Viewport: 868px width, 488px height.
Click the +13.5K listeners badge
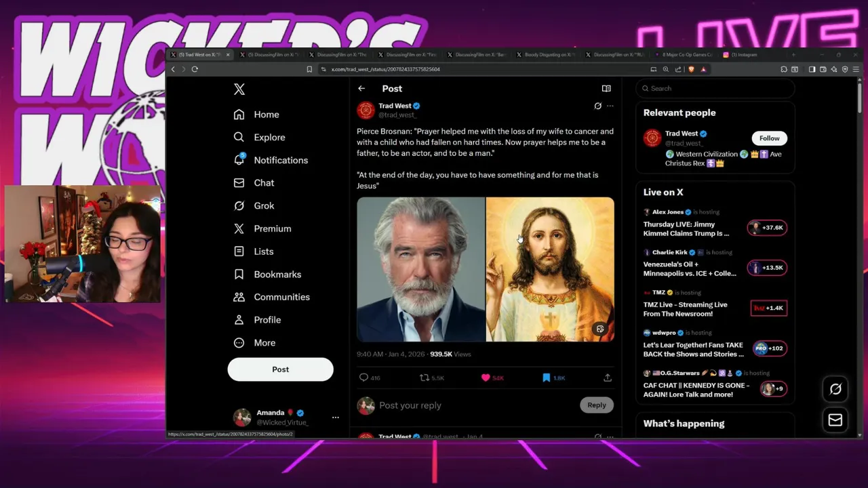point(767,268)
